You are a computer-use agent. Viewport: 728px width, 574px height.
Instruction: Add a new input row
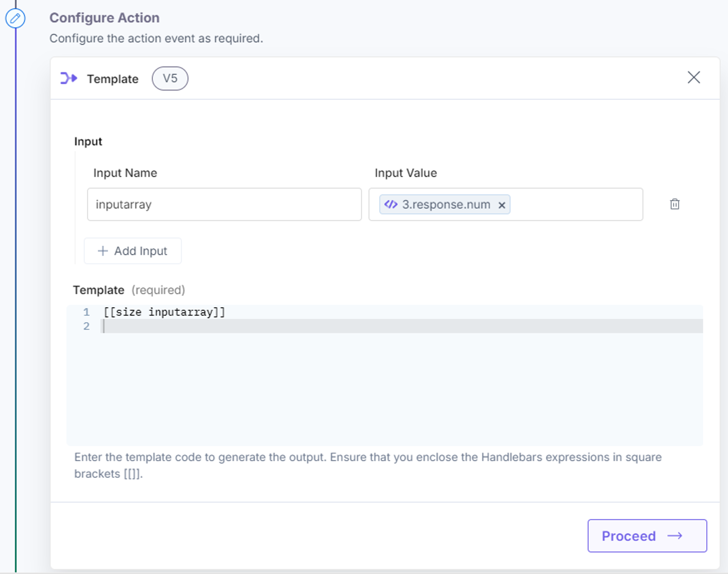(x=133, y=251)
